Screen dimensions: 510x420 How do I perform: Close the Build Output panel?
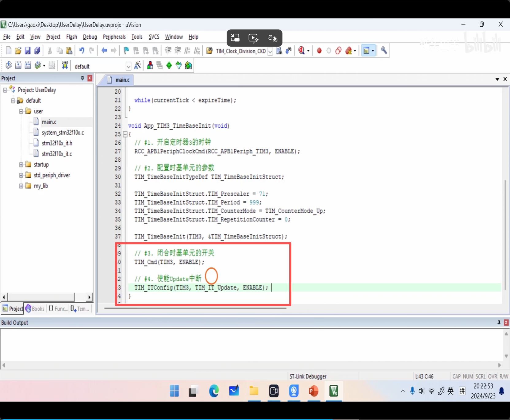pos(506,322)
